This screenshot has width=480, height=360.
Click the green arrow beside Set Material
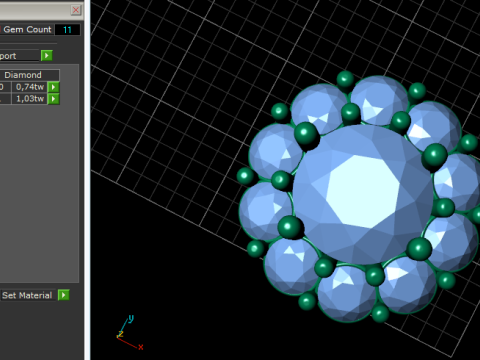click(x=63, y=295)
